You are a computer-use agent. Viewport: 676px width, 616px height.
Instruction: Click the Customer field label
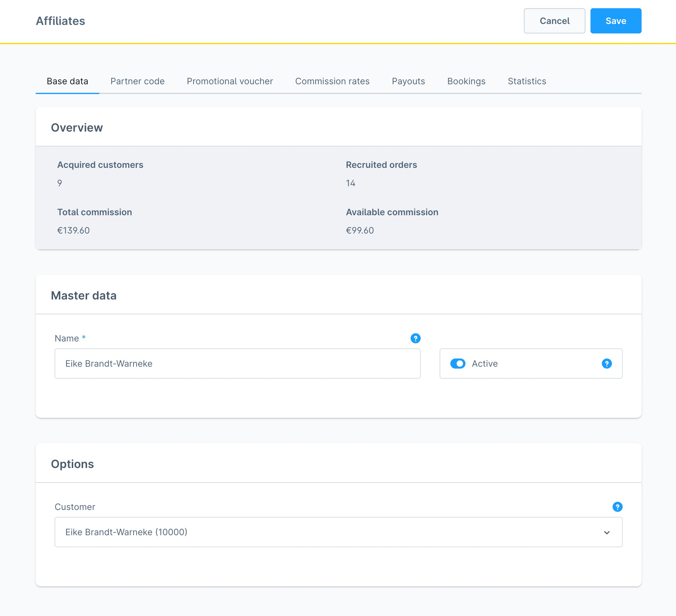point(75,507)
